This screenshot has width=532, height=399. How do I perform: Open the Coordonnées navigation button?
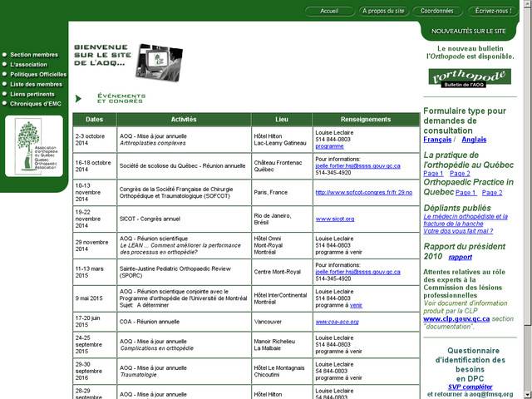(x=437, y=11)
